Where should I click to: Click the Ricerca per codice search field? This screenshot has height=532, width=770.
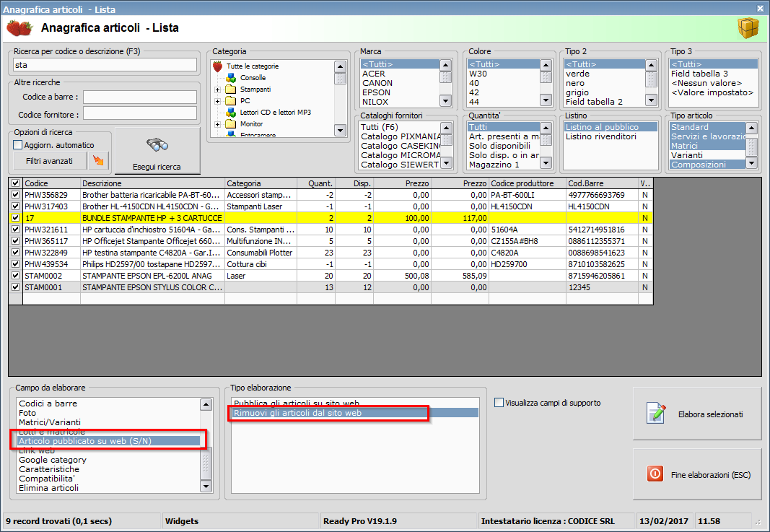[x=105, y=65]
